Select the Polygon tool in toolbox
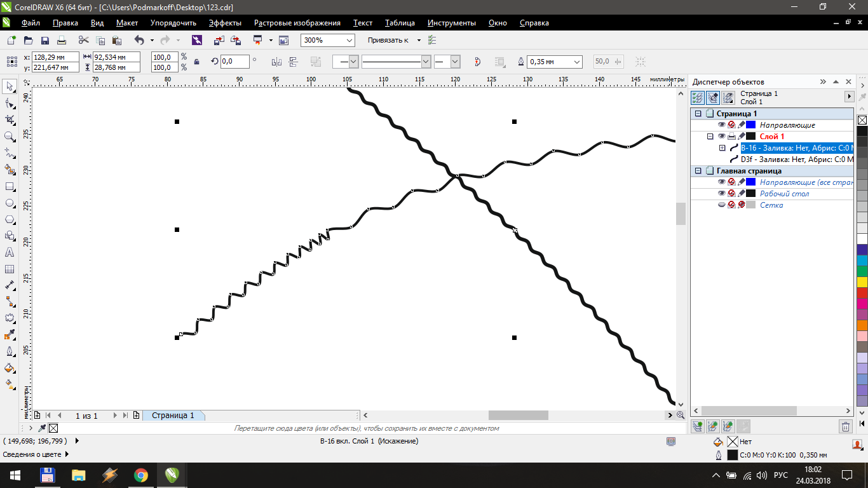Image resolution: width=868 pixels, height=488 pixels. tap(10, 220)
